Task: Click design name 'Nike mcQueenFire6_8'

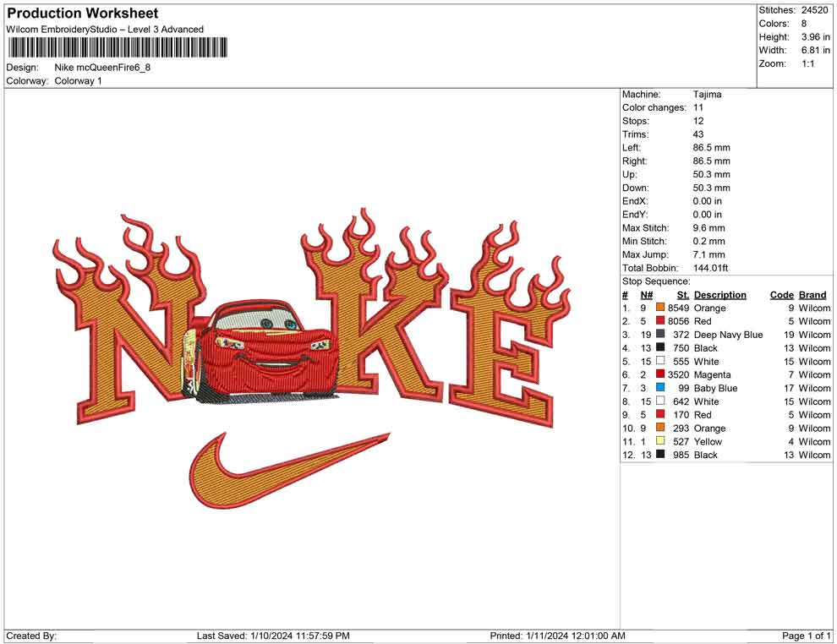Action: (102, 68)
